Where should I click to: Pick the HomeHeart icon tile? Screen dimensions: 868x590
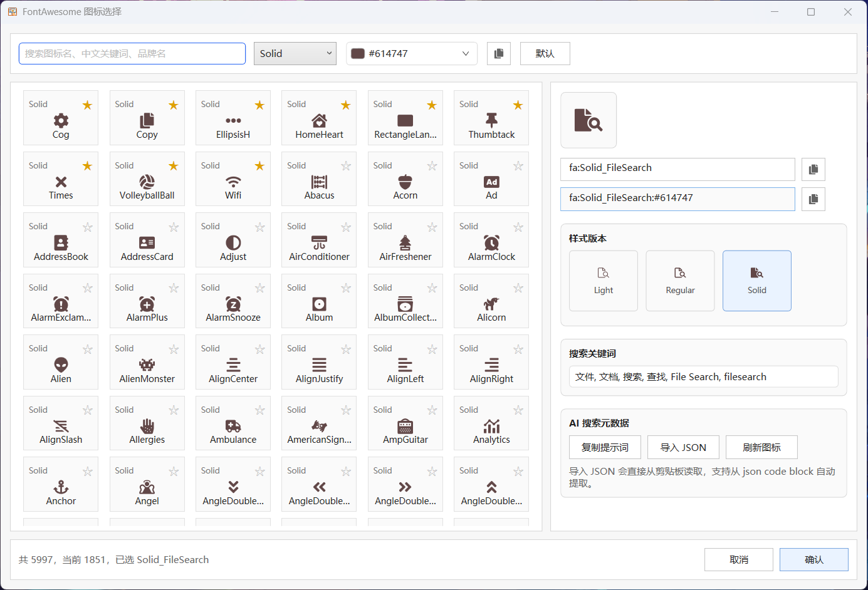tap(319, 118)
